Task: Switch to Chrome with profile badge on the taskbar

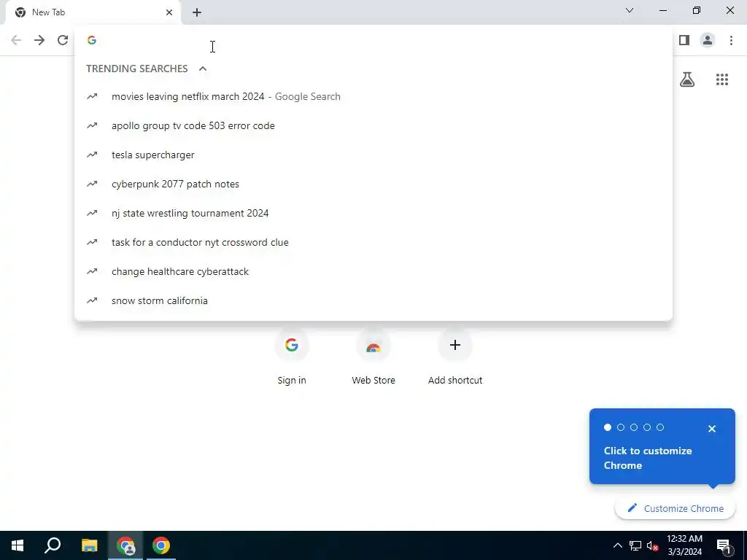Action: click(x=125, y=545)
